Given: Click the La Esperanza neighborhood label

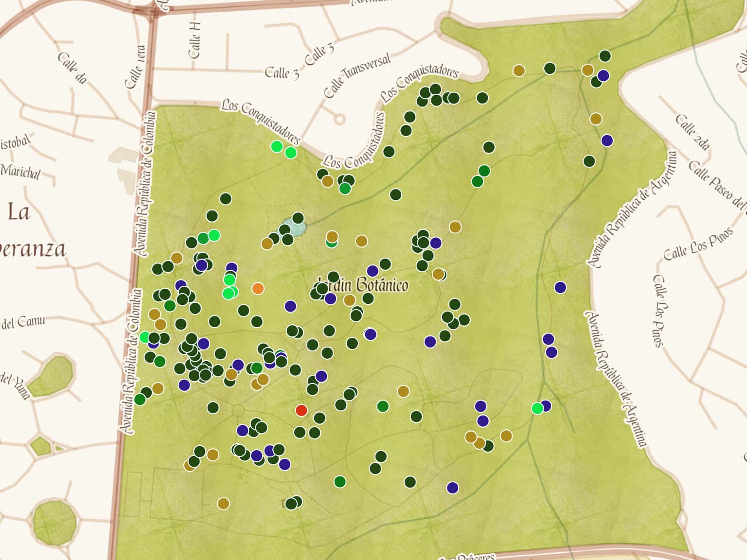Looking at the screenshot, I should pyautogui.click(x=29, y=231).
